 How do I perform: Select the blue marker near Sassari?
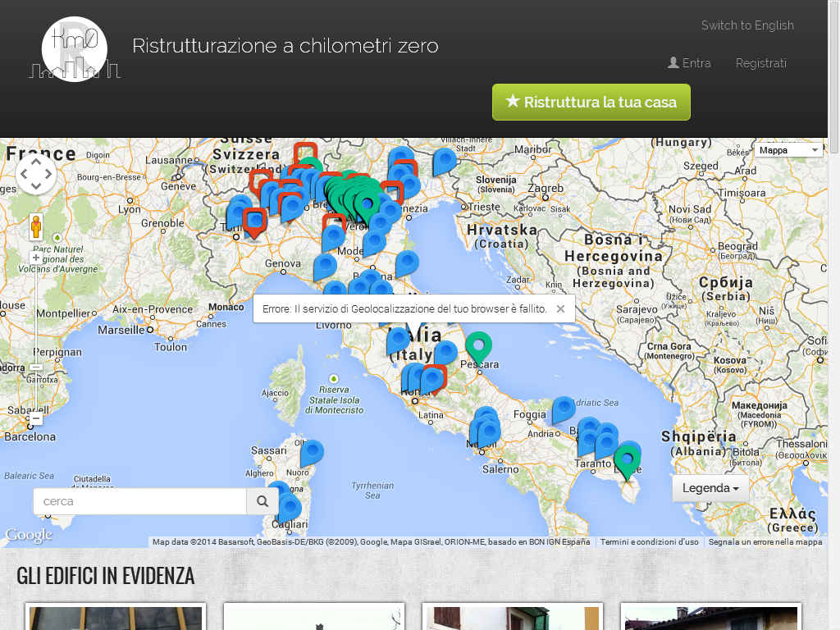click(312, 453)
